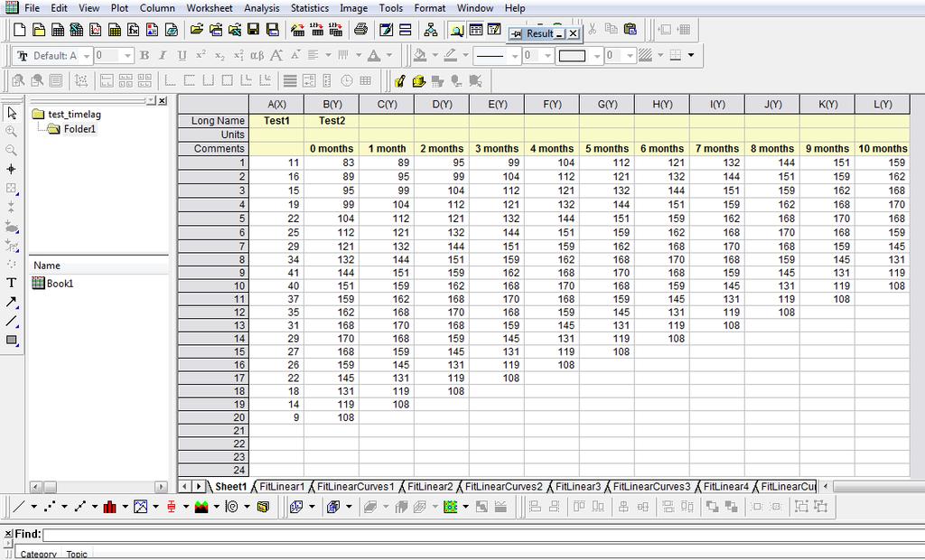925x560 pixels.
Task: Click inside the Find input field
Action: tap(484, 534)
